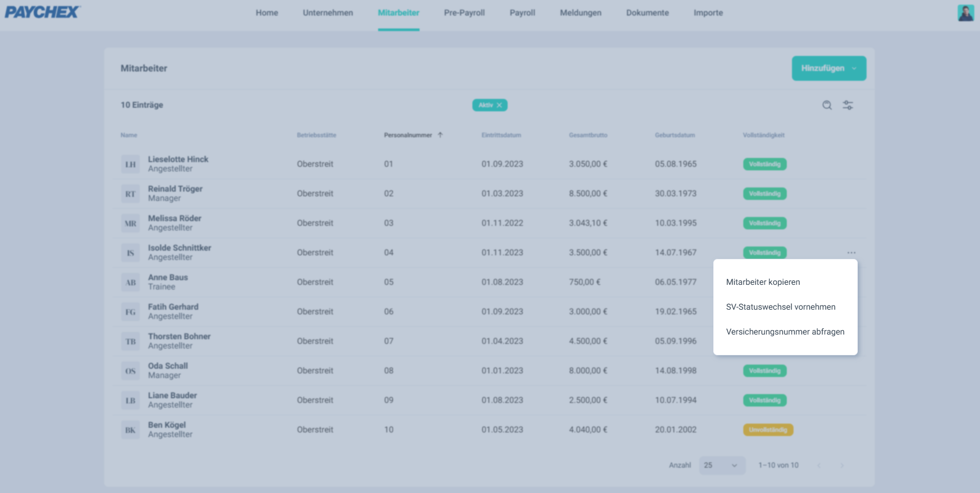The width and height of the screenshot is (980, 493).
Task: Click the Vollständig badge for Oda Schall
Action: click(765, 371)
